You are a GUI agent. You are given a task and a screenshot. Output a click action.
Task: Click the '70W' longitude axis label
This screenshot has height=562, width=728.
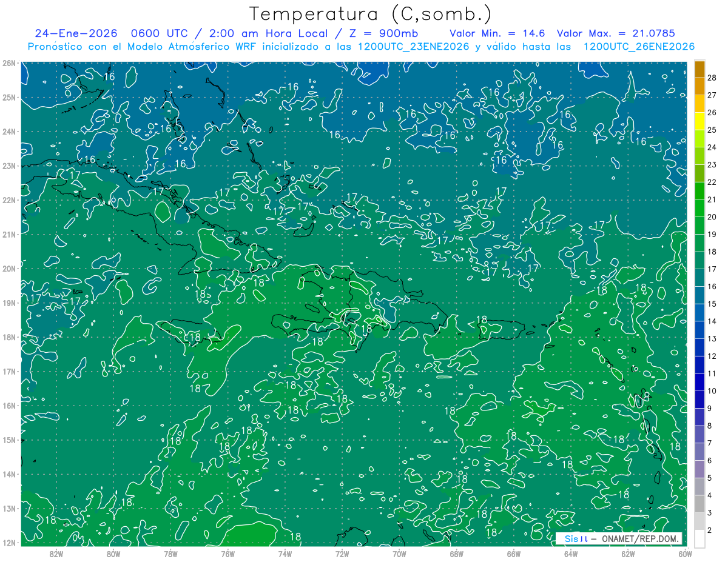click(399, 554)
